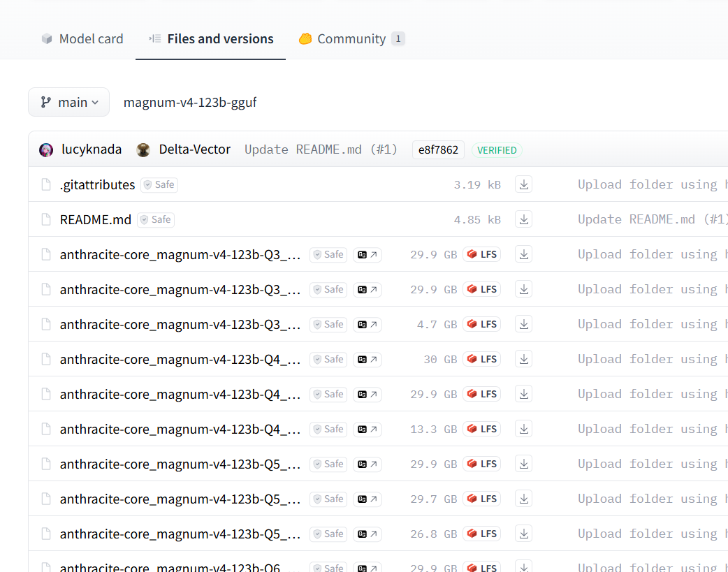728x572 pixels.
Task: Open GGUF viewer for 30 GB Q4 file
Action: [367, 359]
